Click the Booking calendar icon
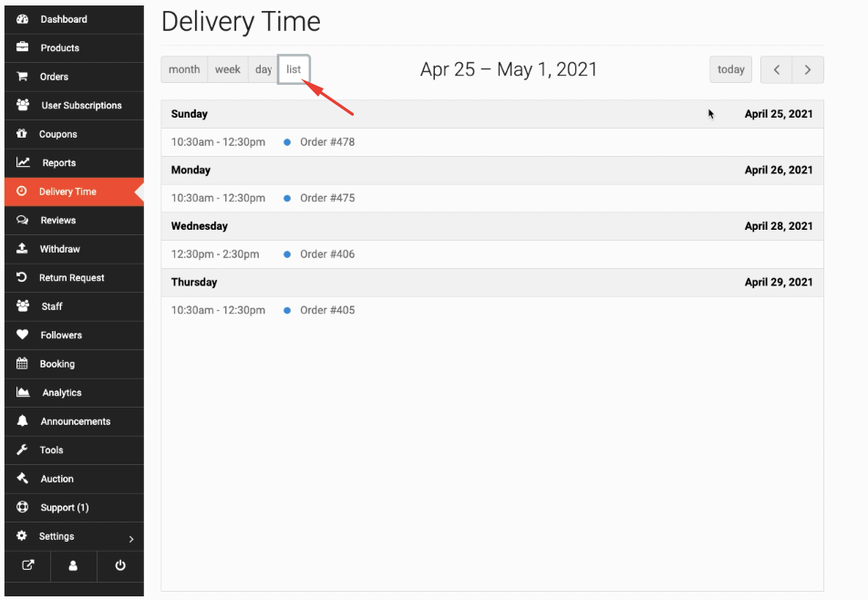Viewport: 868px width, 600px height. [22, 364]
